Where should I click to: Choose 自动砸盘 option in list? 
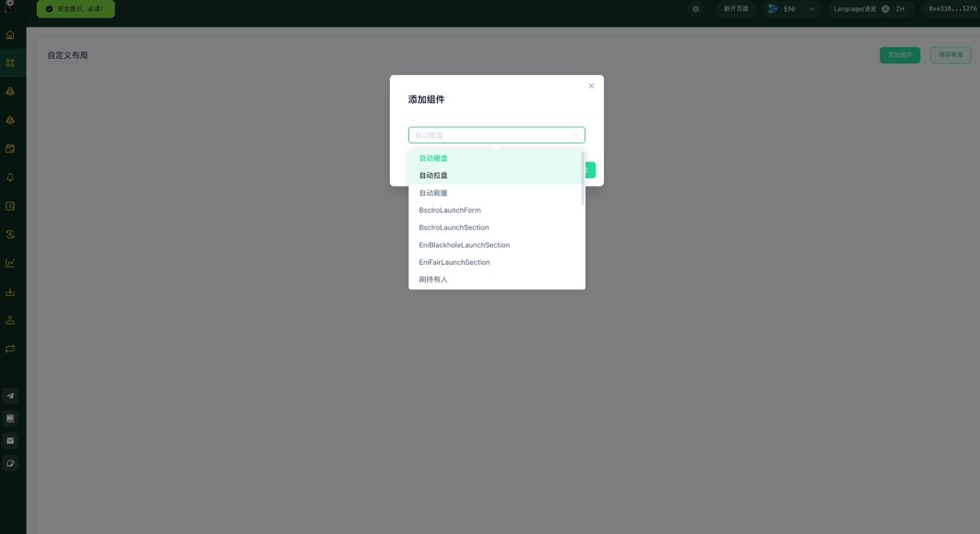[x=495, y=158]
